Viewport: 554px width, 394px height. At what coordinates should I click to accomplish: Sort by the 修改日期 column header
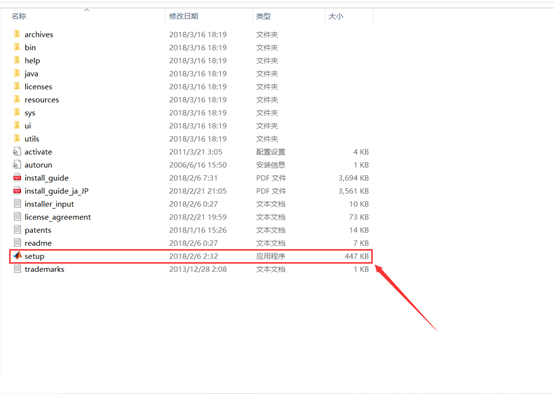(184, 16)
